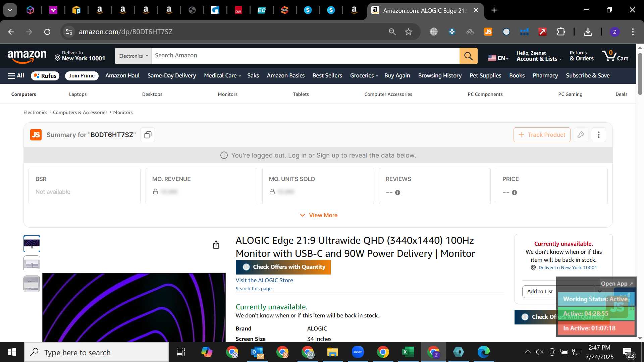The image size is (644, 362).
Task: Bookmark this page with the star icon
Action: click(408, 32)
